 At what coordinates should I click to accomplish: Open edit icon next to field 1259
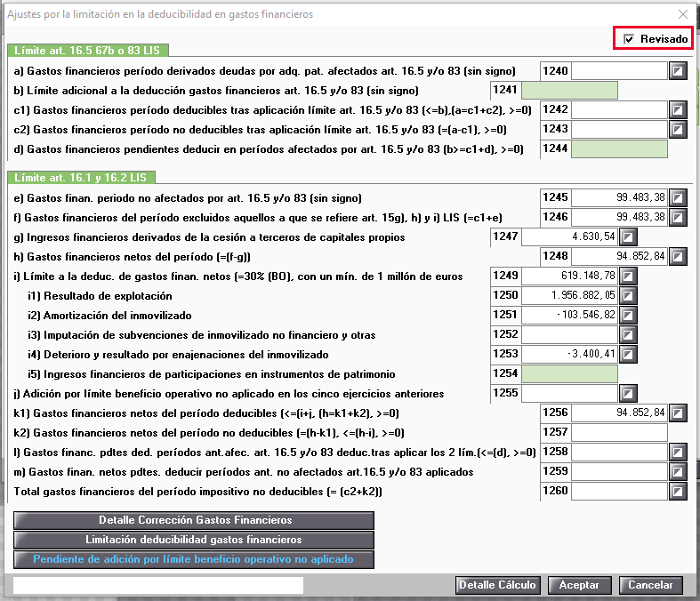pyautogui.click(x=678, y=471)
